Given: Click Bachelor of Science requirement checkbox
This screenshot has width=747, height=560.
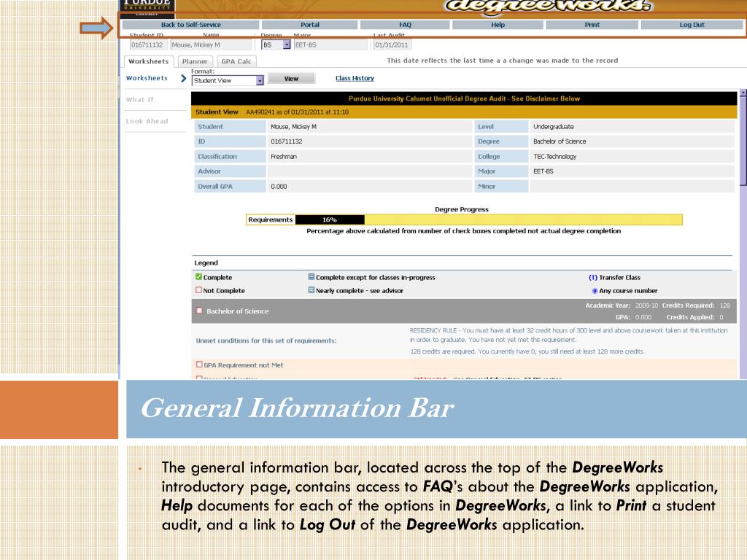Looking at the screenshot, I should click(200, 311).
